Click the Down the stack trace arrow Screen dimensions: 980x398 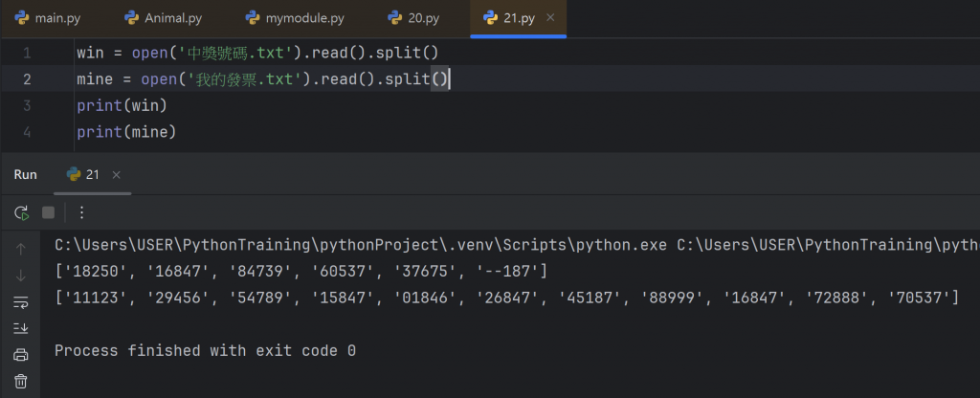(21, 276)
